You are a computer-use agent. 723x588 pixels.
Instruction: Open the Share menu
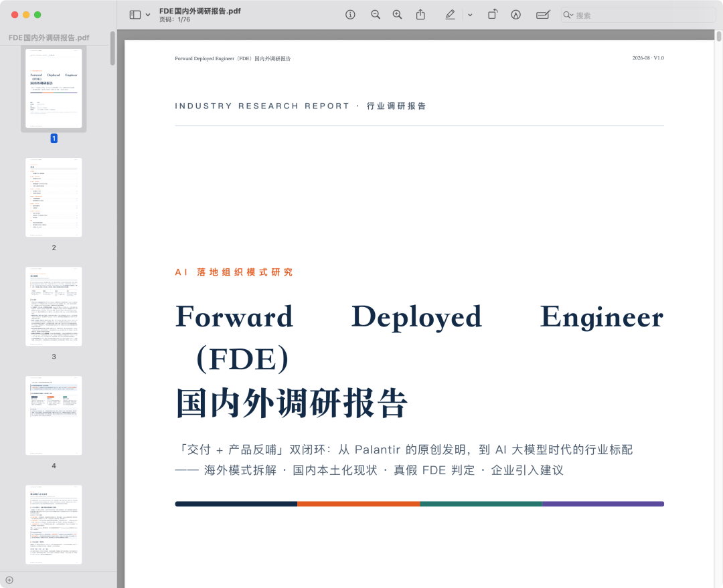click(420, 15)
